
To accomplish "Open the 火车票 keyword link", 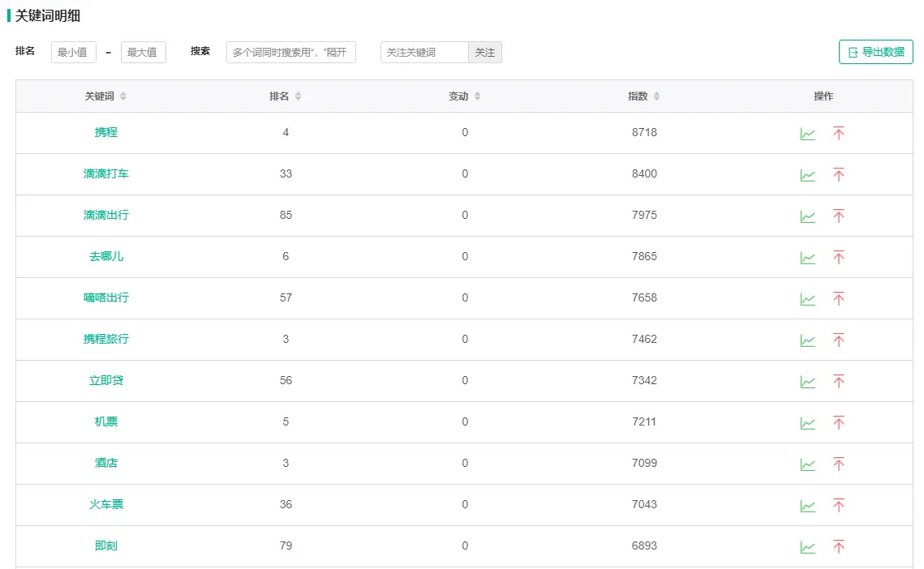I will [x=106, y=504].
